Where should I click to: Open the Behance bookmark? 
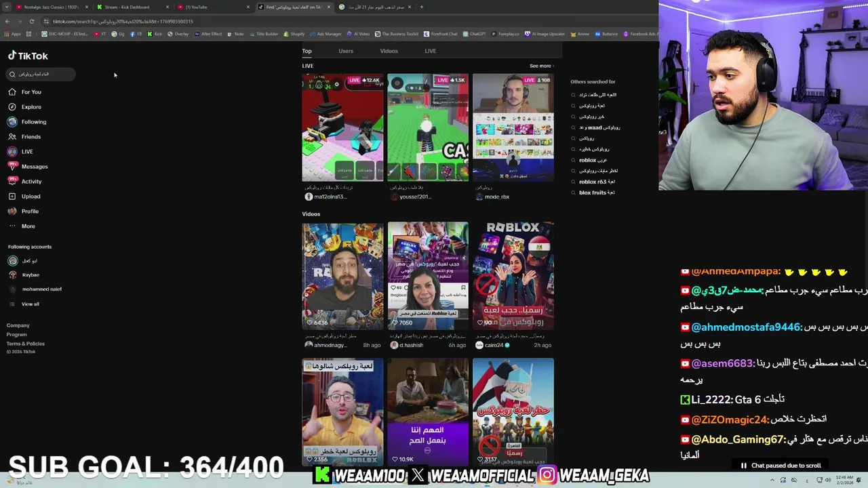(x=606, y=34)
